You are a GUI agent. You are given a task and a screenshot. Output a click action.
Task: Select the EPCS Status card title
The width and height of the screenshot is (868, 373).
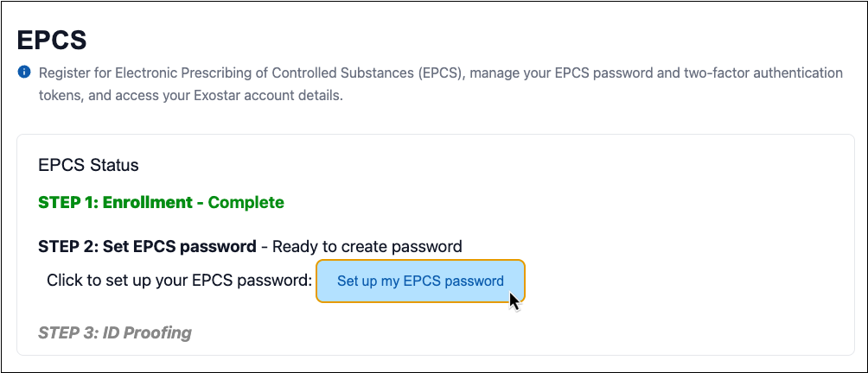click(88, 164)
